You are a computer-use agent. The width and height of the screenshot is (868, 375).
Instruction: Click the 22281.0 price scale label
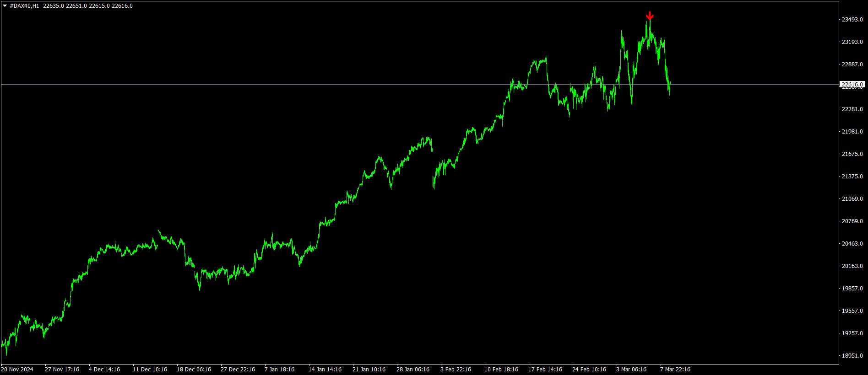click(852, 109)
